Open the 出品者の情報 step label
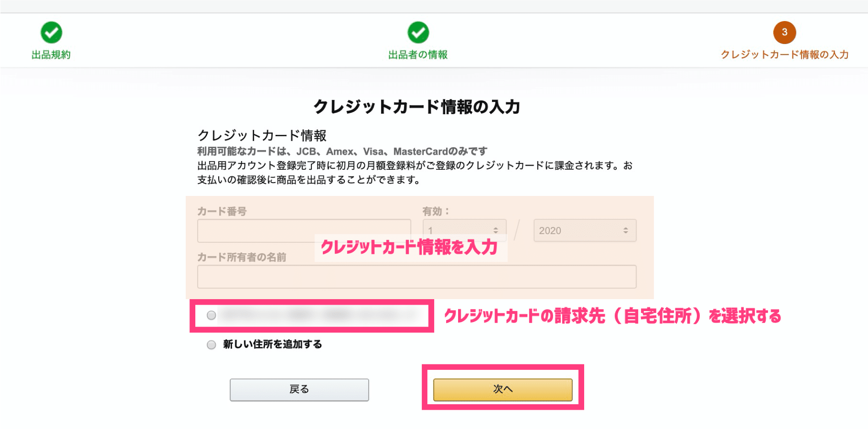Screen dimensions: 868x429 [x=418, y=55]
